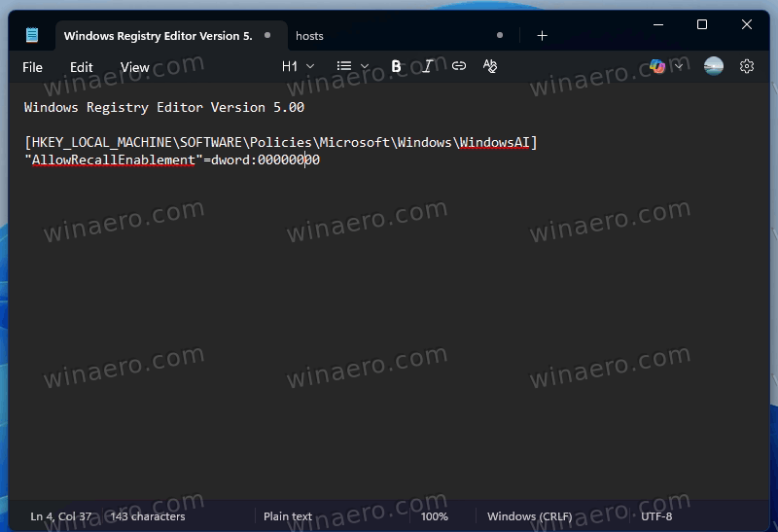This screenshot has width=778, height=532.
Task: Click the 'Windows Registry Editor Version 5.00' line
Action: pyautogui.click(x=164, y=107)
